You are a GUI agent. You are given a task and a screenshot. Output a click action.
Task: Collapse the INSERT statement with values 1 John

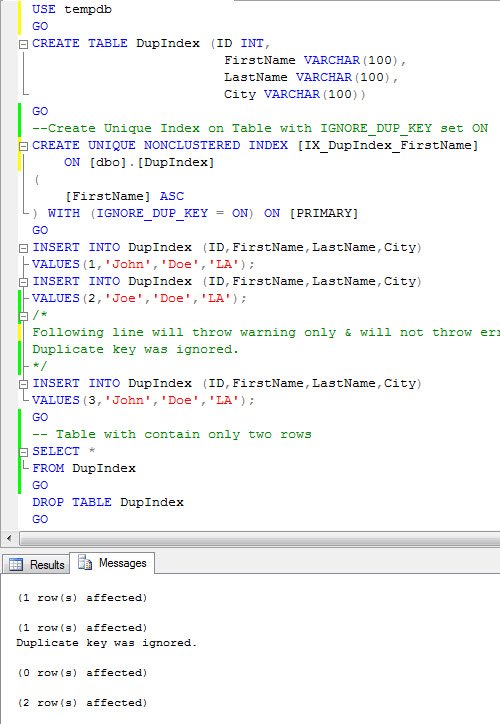(23, 248)
